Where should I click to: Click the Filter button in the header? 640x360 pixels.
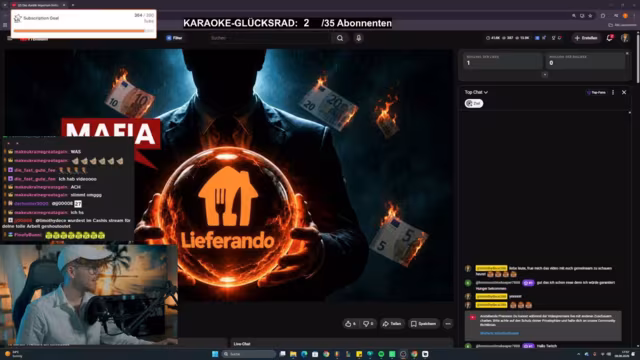(174, 38)
